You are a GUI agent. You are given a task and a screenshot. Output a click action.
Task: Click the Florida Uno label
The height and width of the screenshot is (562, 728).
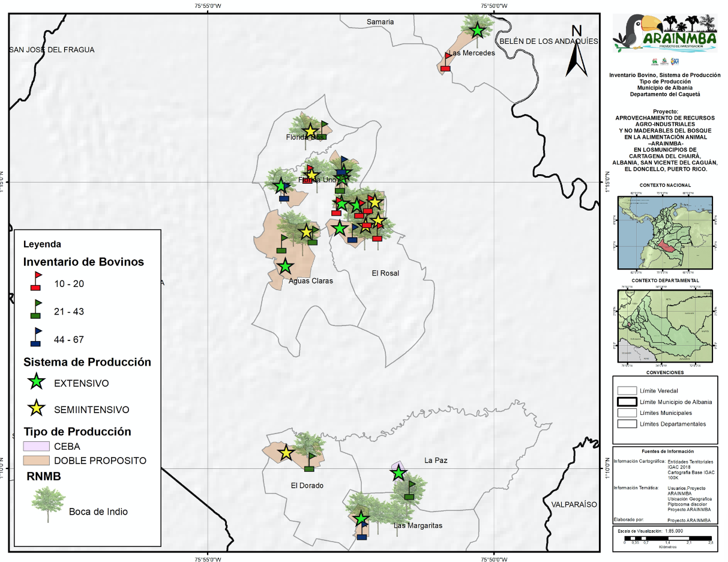pyautogui.click(x=317, y=180)
